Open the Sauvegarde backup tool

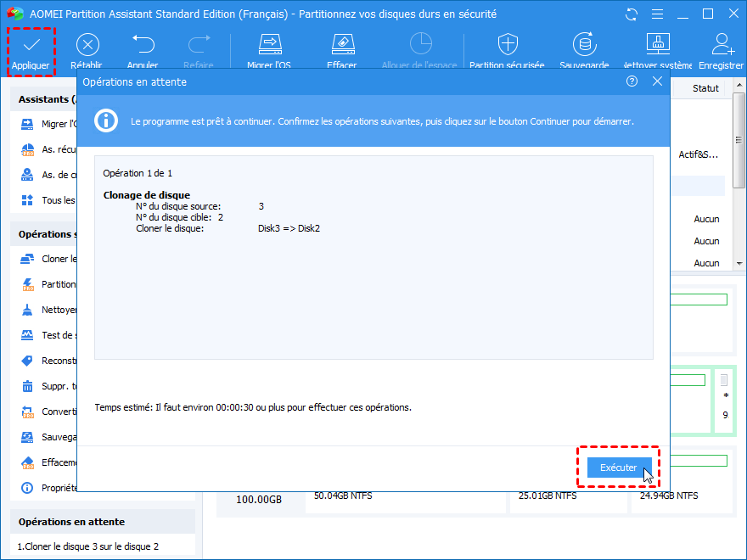(584, 51)
